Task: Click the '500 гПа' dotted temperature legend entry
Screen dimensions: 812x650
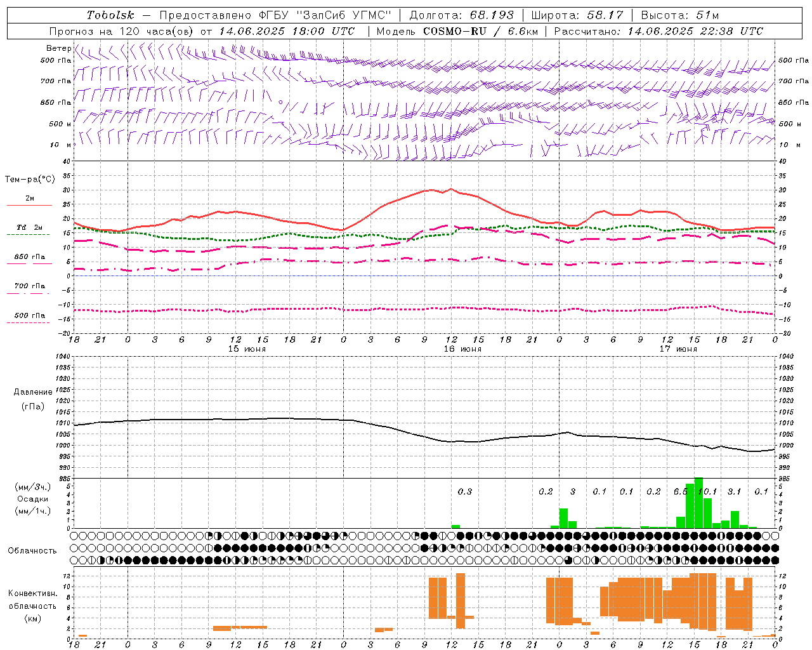Action: click(x=29, y=315)
